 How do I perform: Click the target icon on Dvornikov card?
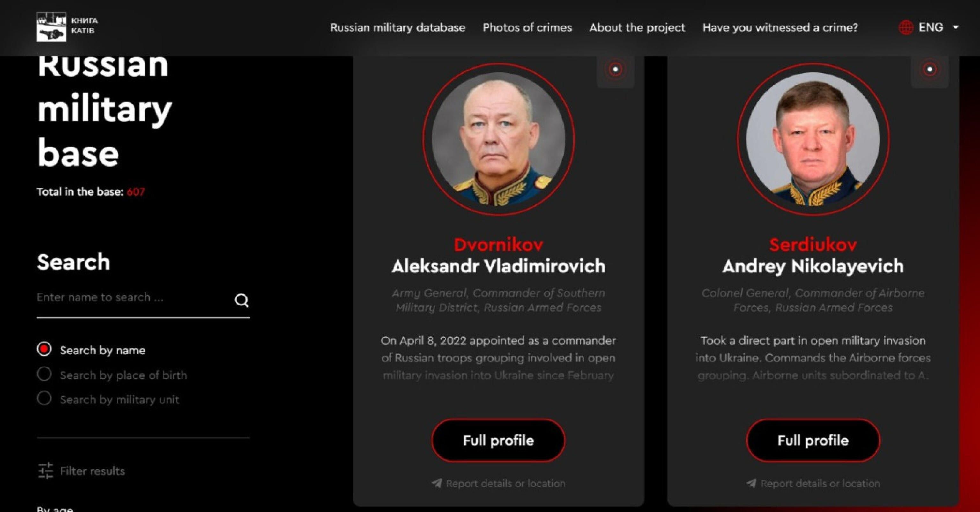[615, 69]
